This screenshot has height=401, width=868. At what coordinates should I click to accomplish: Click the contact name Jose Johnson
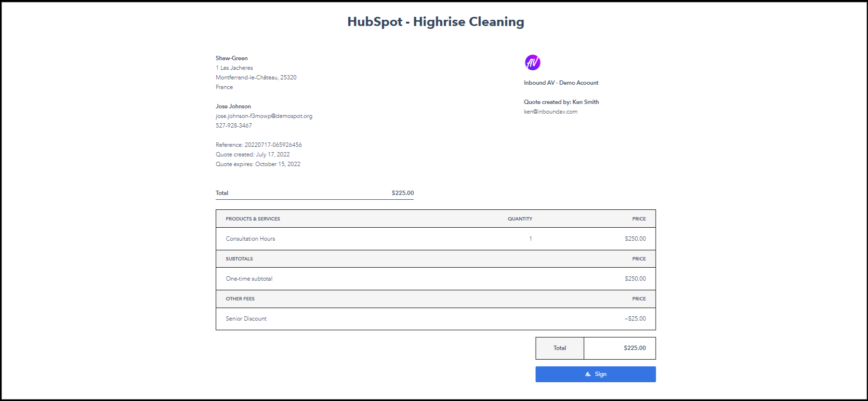coord(233,106)
